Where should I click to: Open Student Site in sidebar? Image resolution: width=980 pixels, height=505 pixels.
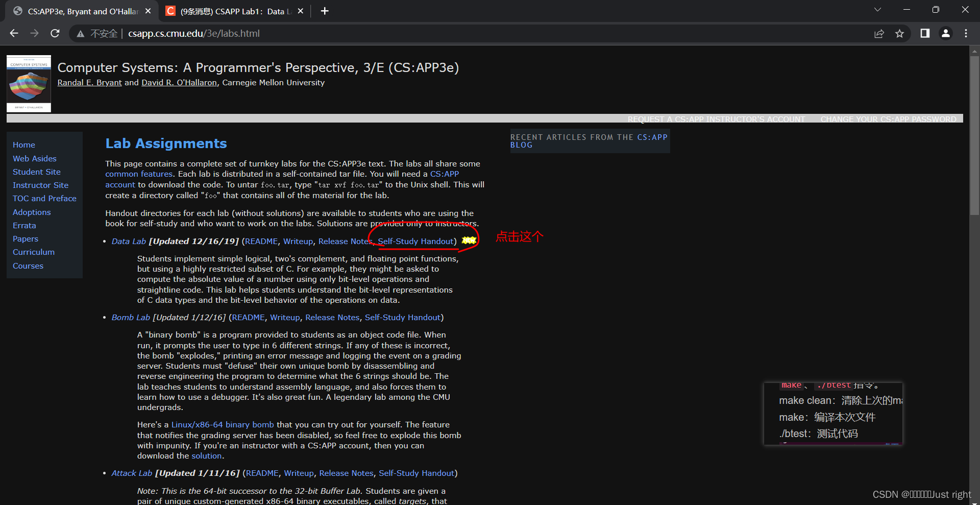point(37,172)
